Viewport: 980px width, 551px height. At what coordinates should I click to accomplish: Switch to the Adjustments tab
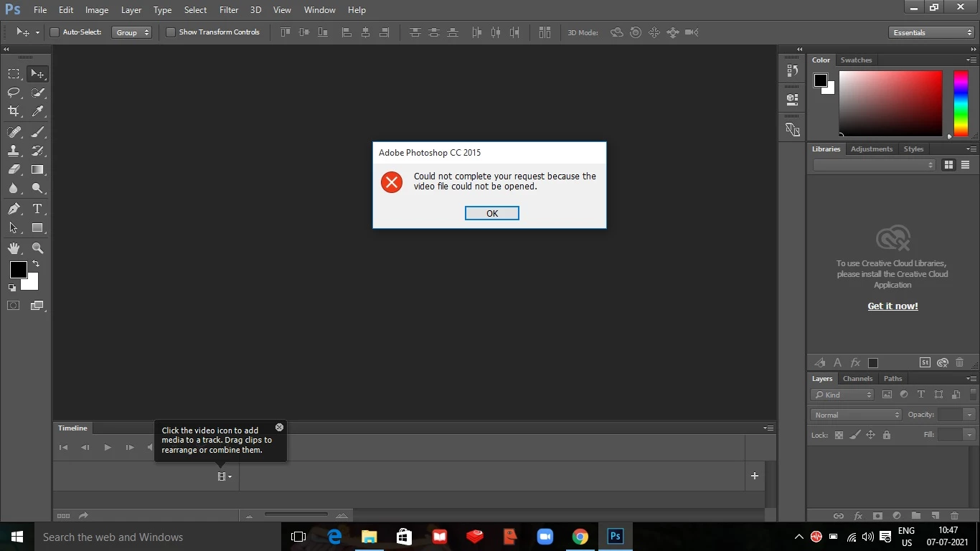click(x=872, y=149)
